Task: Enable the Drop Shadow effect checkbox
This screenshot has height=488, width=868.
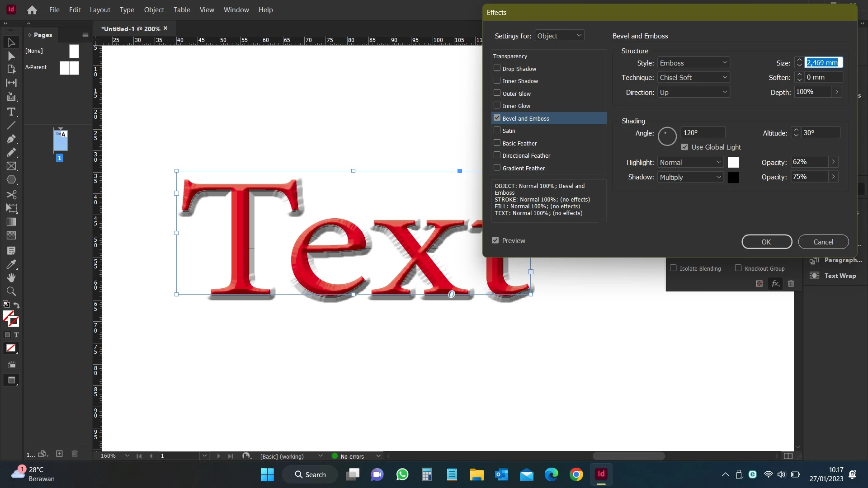Action: [x=497, y=68]
